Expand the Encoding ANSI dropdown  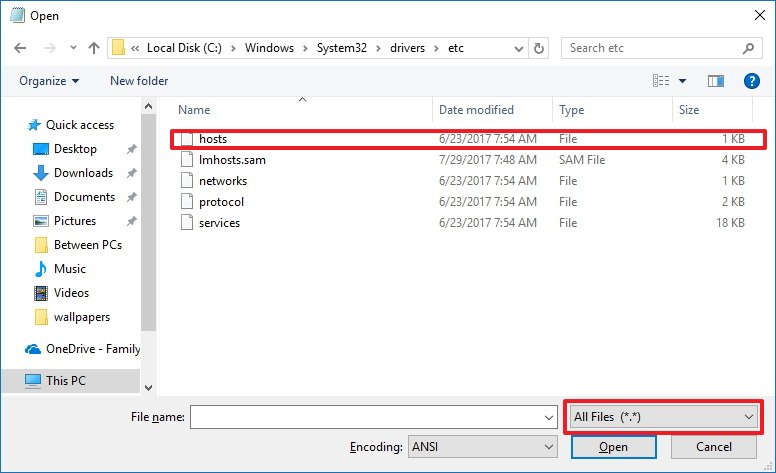point(483,447)
